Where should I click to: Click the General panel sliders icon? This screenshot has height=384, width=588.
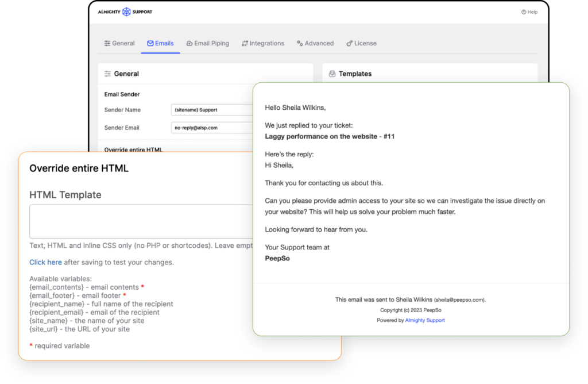coord(107,74)
